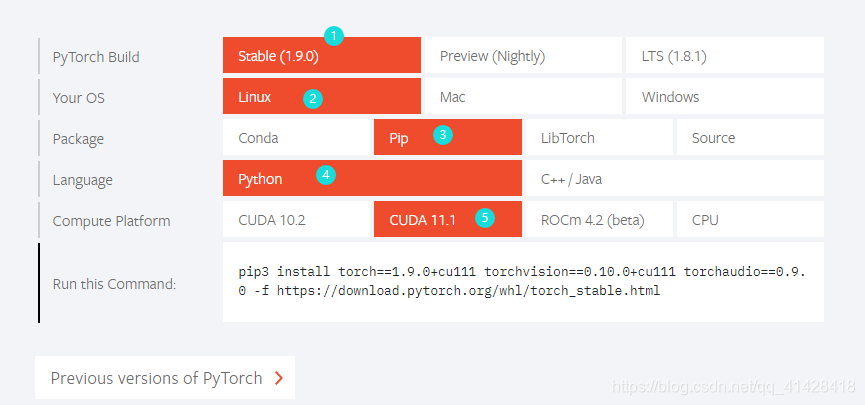Select the Pip package option
Image resolution: width=865 pixels, height=405 pixels.
coord(447,137)
